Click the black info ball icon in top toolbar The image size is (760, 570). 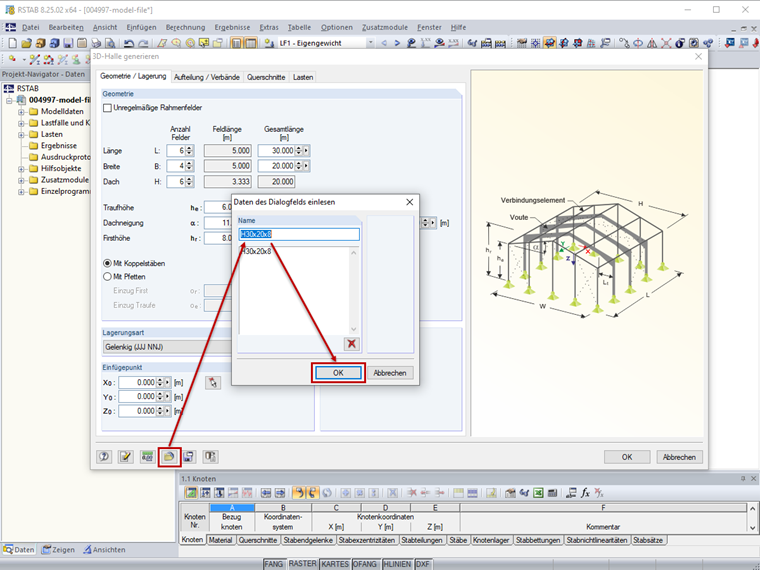680,43
